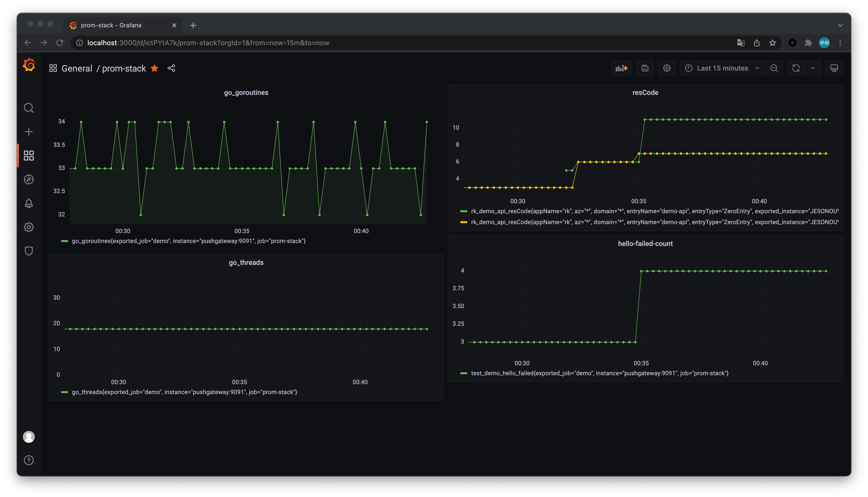Open the Grafana search icon in the sidebar
This screenshot has height=497, width=868.
(29, 108)
